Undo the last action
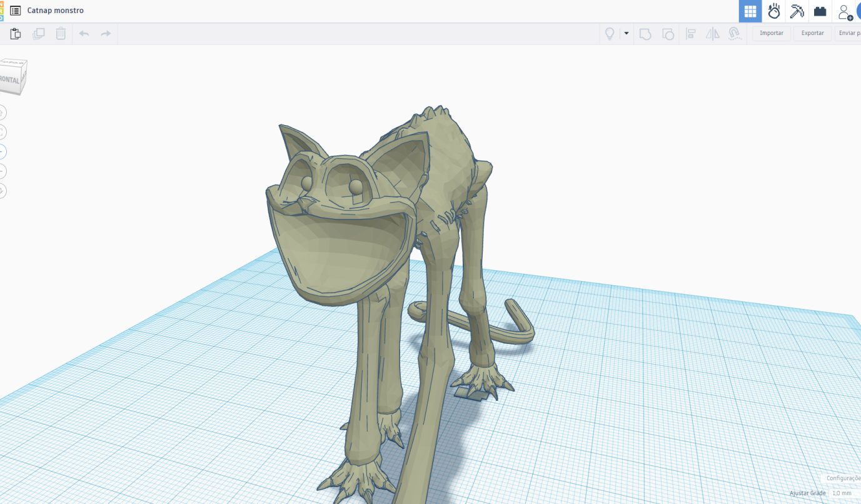The image size is (861, 504). [84, 34]
